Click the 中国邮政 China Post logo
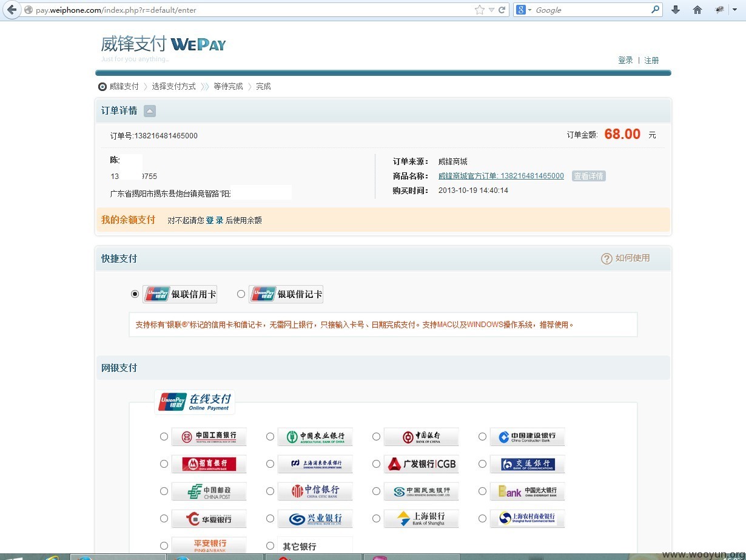746x560 pixels. tap(209, 491)
